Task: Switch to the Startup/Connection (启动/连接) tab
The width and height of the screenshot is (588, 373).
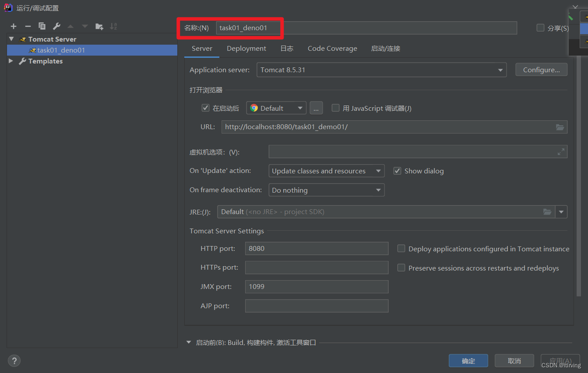Action: click(x=386, y=49)
